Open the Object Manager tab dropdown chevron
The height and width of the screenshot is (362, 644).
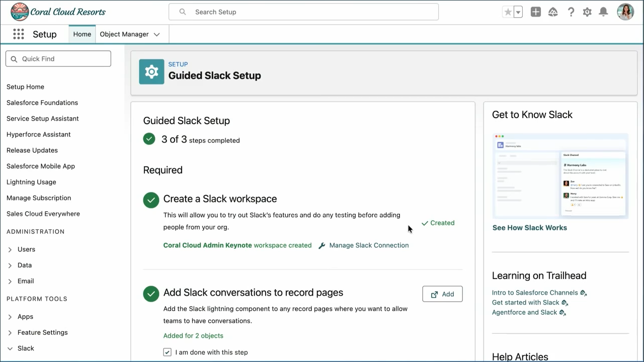156,35
